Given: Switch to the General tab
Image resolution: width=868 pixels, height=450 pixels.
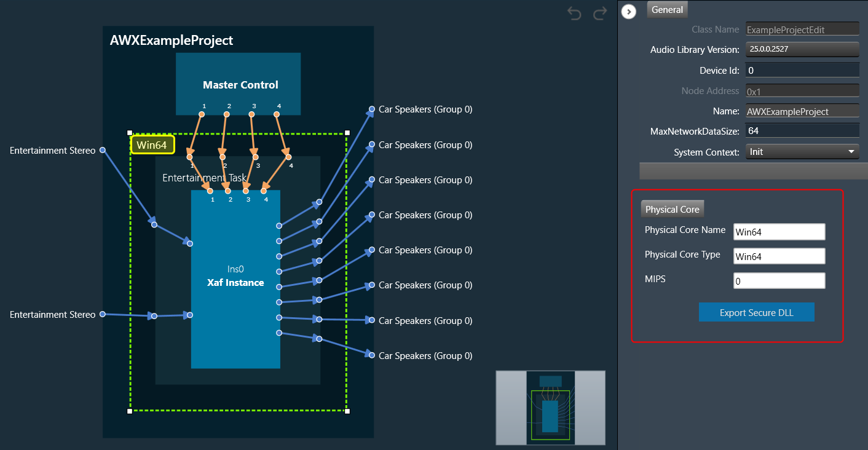Looking at the screenshot, I should click(667, 10).
